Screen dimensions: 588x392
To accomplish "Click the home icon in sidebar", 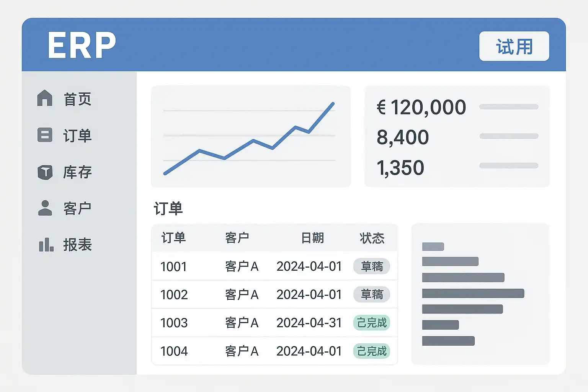I will 45,98.
